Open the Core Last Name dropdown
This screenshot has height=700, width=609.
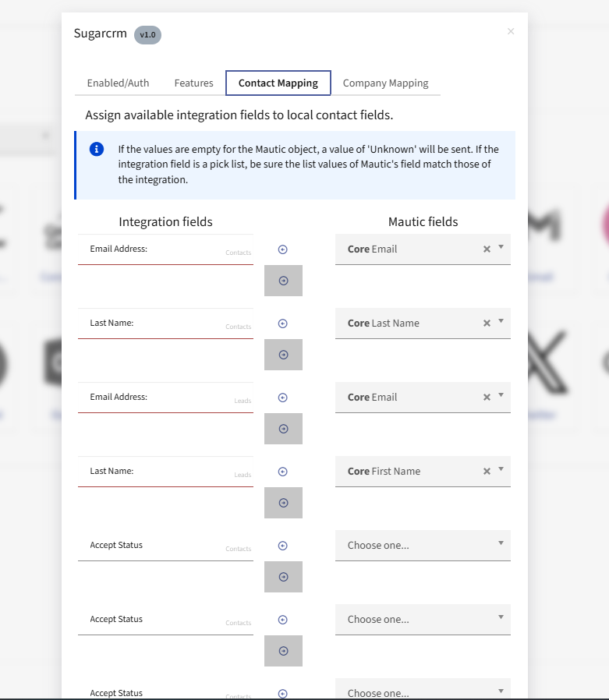423,323
